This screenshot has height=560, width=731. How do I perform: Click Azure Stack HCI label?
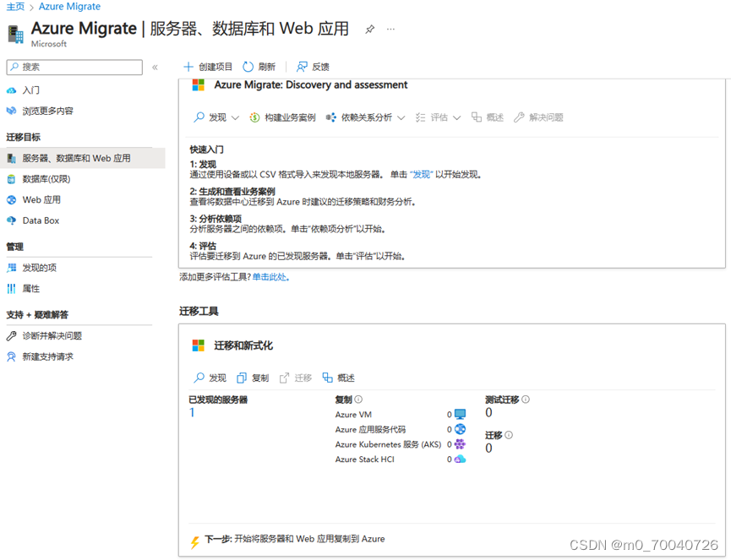[364, 459]
